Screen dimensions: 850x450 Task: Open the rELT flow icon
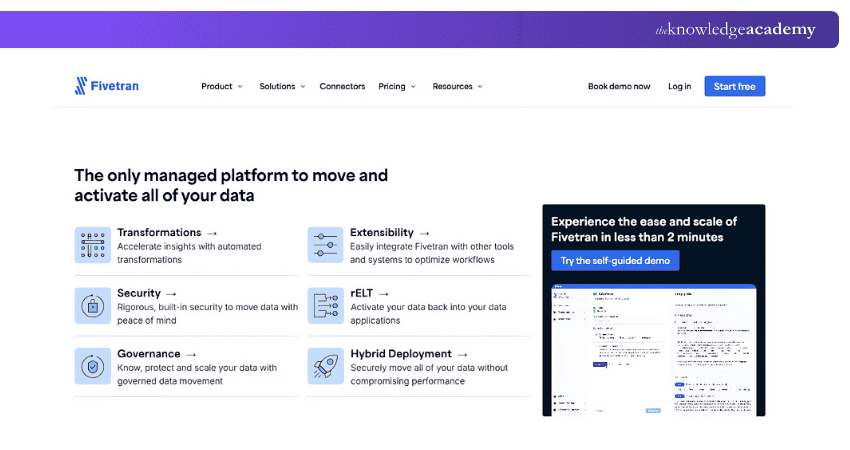coord(326,306)
